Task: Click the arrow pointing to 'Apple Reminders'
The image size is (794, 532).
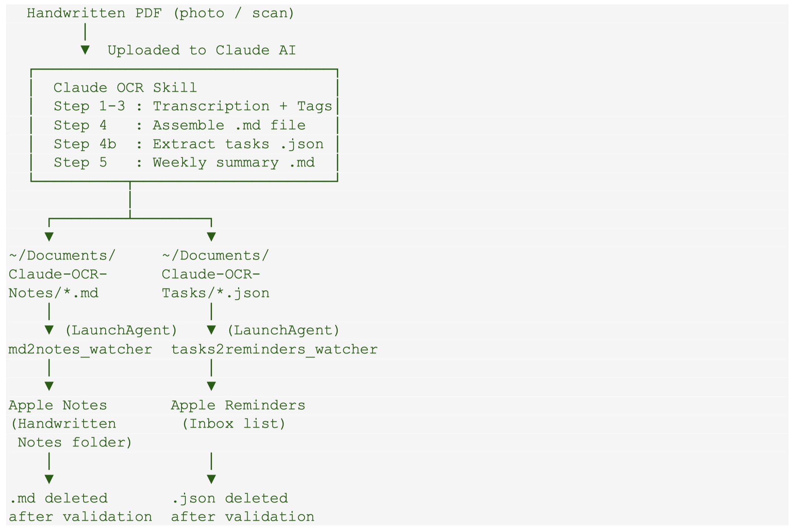Action: 211,386
